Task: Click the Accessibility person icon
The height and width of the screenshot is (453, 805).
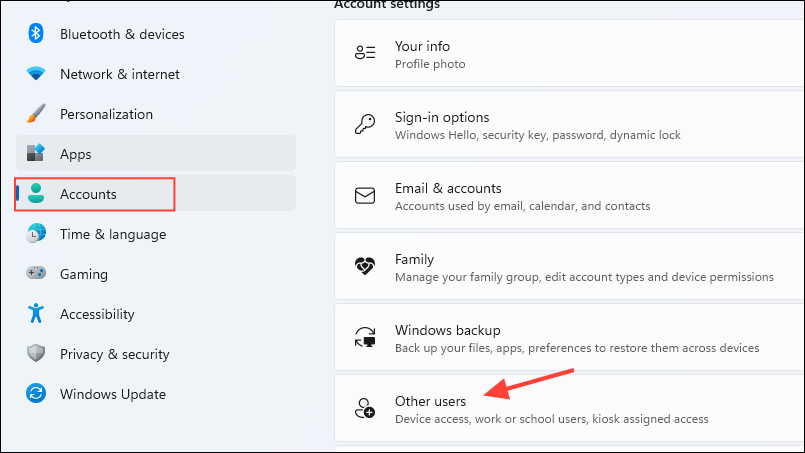Action: click(36, 314)
